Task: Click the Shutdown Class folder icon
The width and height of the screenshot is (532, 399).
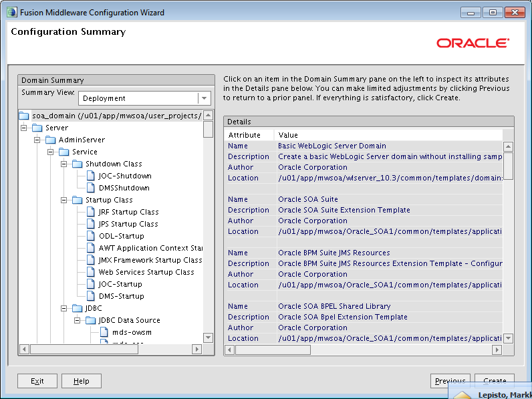Action: pyautogui.click(x=77, y=164)
